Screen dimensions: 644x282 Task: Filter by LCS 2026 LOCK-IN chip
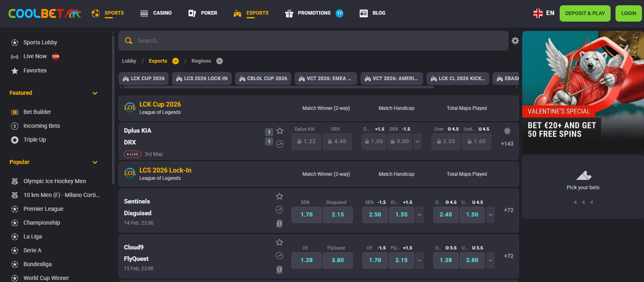click(x=202, y=79)
